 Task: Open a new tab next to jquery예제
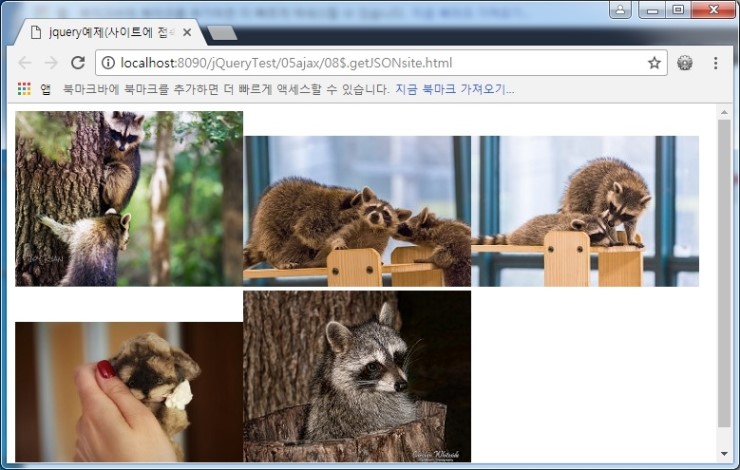coord(222,33)
